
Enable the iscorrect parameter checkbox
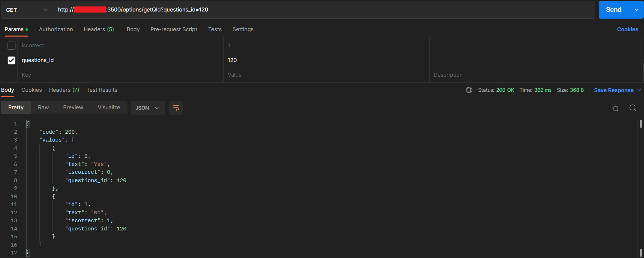[11, 46]
